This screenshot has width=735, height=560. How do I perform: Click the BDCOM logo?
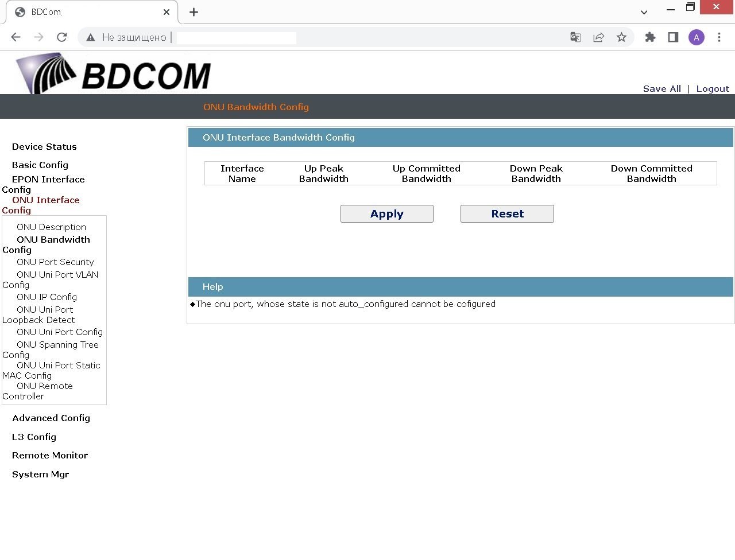coord(114,73)
